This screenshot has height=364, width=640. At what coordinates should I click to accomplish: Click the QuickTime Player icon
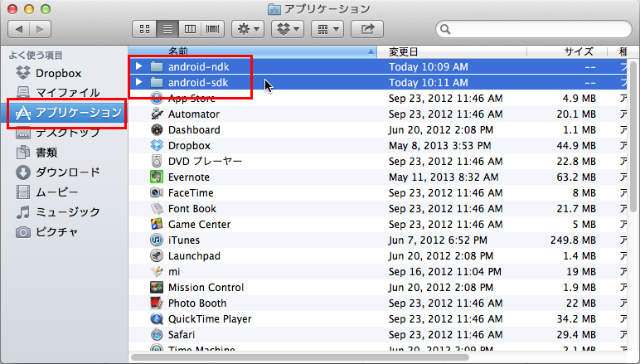point(157,318)
